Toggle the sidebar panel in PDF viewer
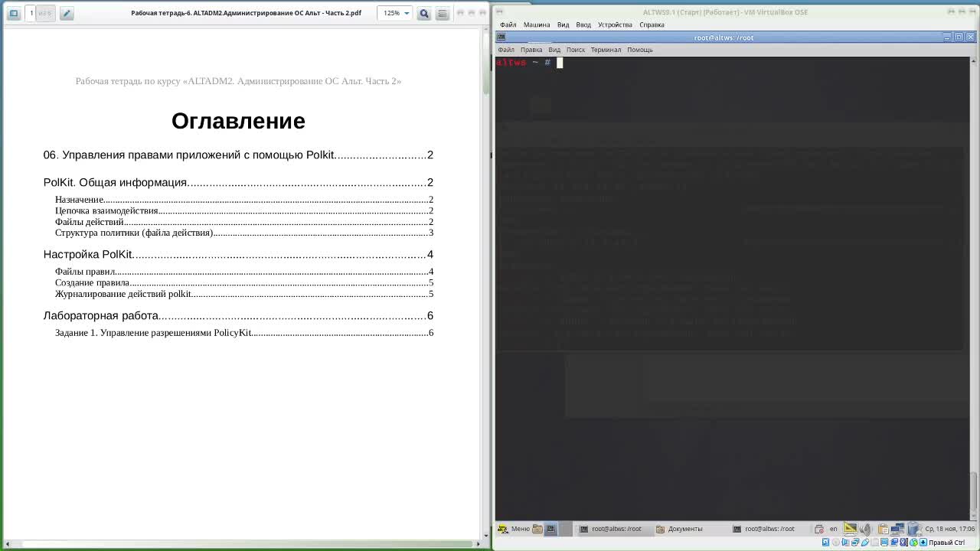The image size is (980, 551). coord(13,13)
